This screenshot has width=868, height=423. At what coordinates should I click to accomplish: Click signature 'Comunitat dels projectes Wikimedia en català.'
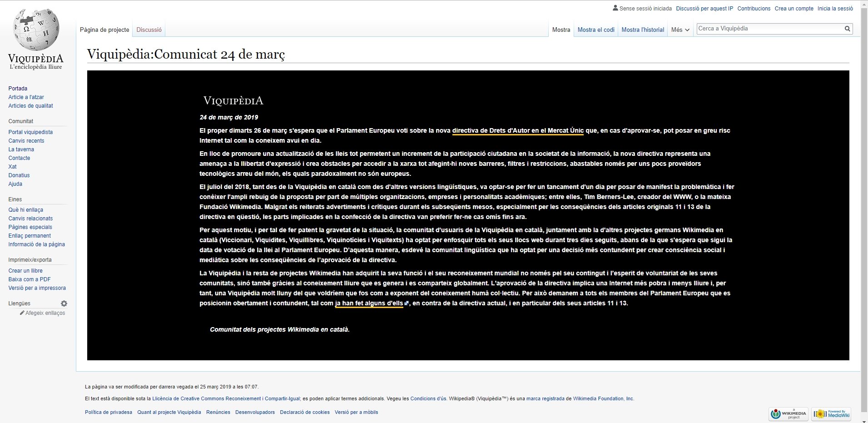click(280, 330)
